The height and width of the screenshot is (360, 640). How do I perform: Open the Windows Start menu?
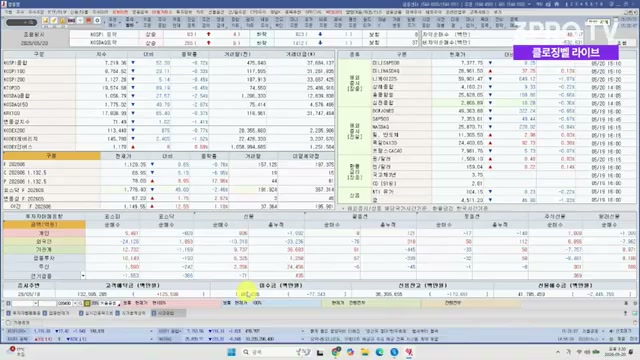point(231,352)
